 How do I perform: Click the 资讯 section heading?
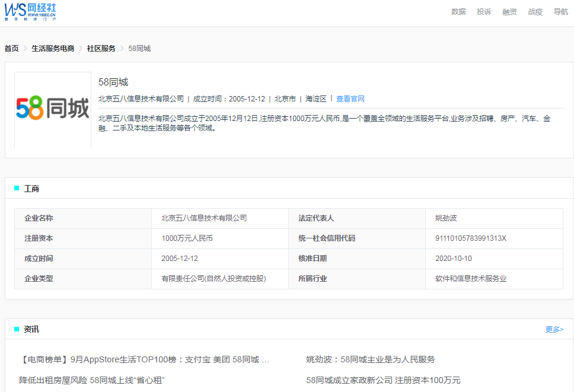coord(31,329)
